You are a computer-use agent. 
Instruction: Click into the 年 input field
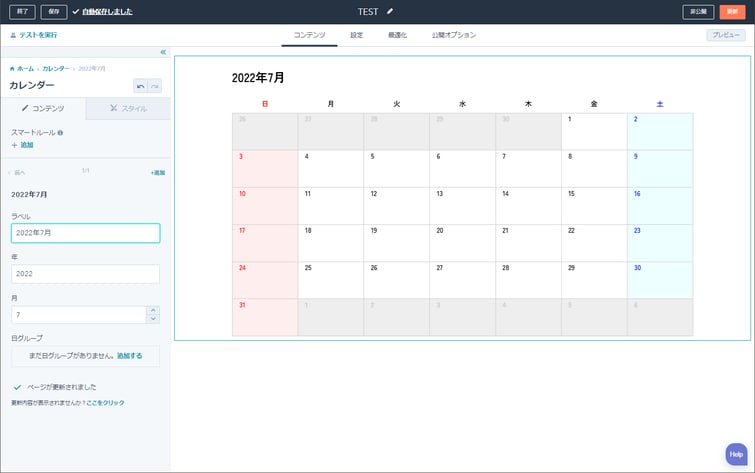[85, 274]
